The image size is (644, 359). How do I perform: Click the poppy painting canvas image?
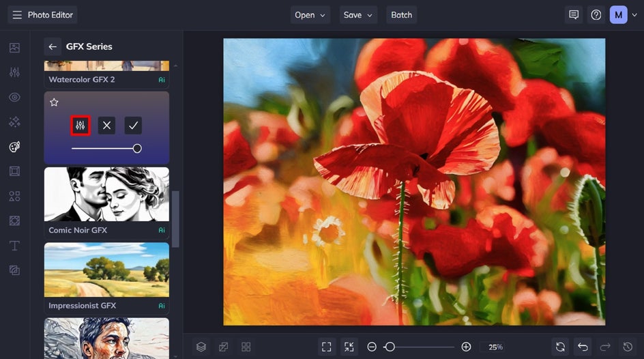click(414, 182)
